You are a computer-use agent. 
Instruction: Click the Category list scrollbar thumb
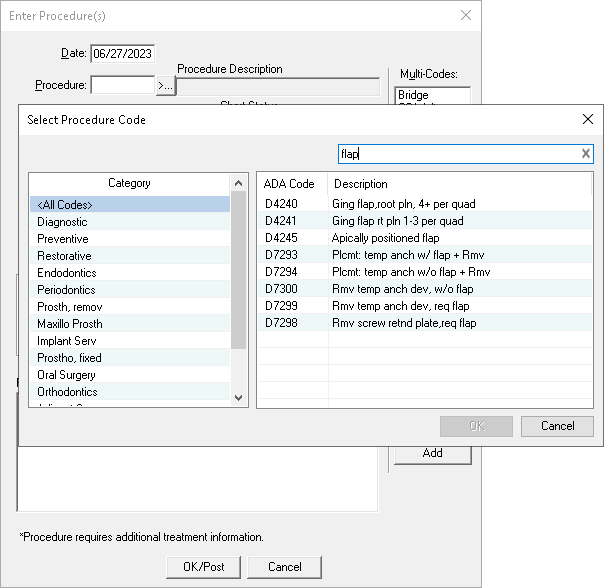238,270
